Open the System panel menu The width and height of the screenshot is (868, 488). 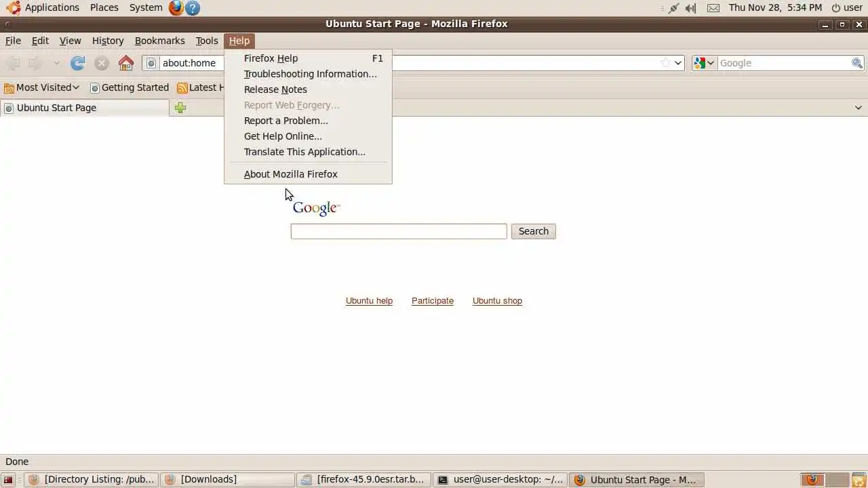click(x=146, y=7)
